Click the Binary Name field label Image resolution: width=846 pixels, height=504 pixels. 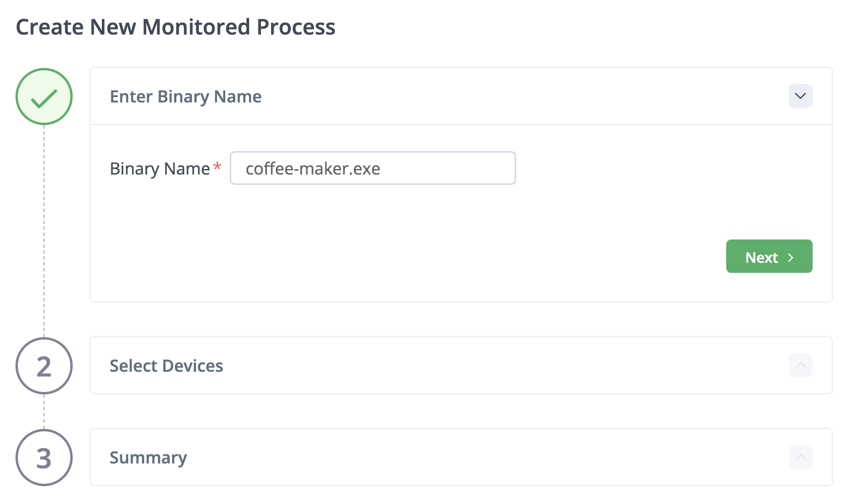[x=160, y=169]
